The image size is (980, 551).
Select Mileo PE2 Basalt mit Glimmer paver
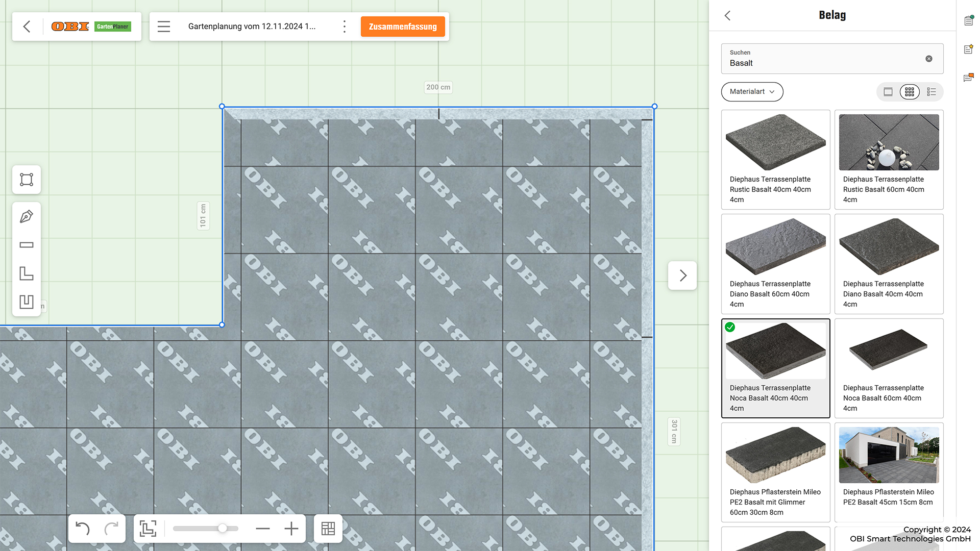776,472
